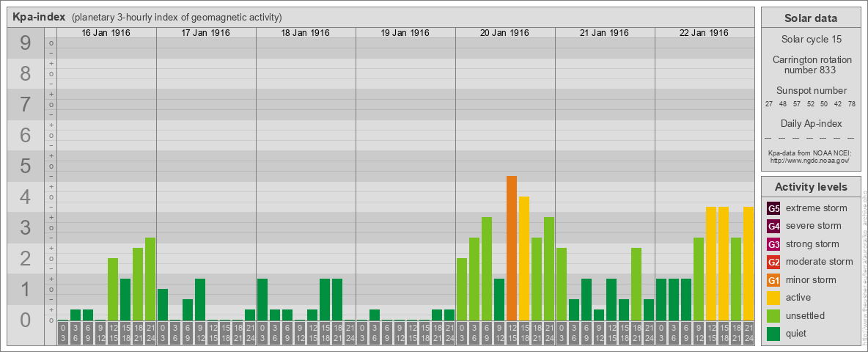This screenshot has width=868, height=352.
Task: Select the light green 'unsettled' legend swatch
Action: click(773, 316)
